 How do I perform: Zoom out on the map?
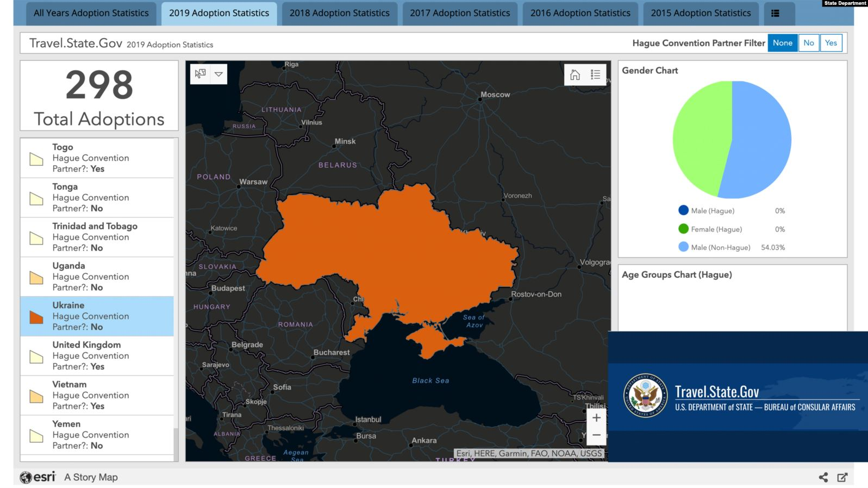click(596, 435)
